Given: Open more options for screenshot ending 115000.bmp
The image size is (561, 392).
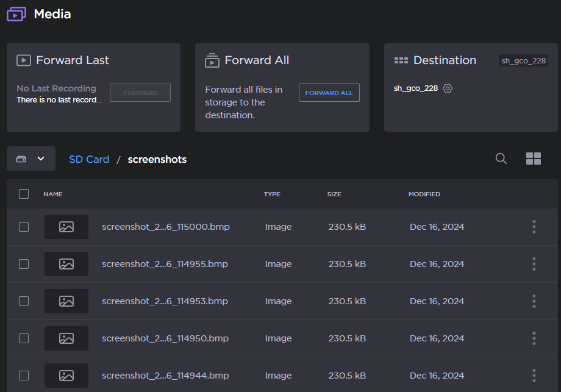Looking at the screenshot, I should [x=534, y=227].
